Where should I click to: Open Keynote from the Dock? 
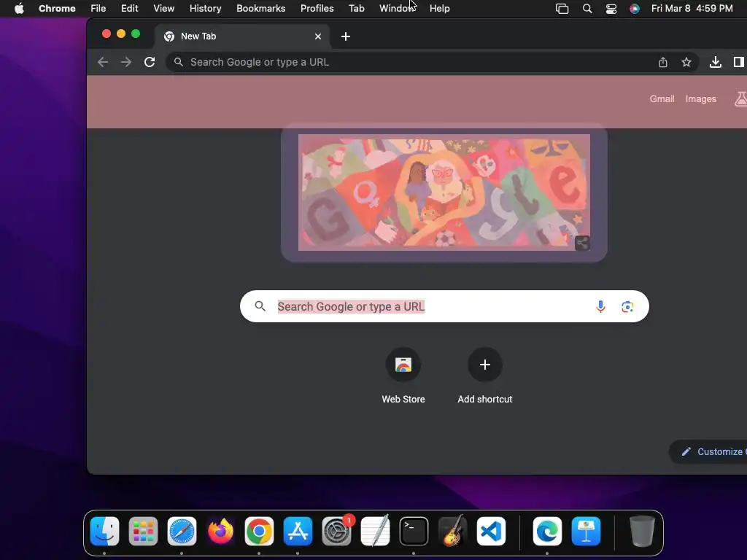coord(586,531)
